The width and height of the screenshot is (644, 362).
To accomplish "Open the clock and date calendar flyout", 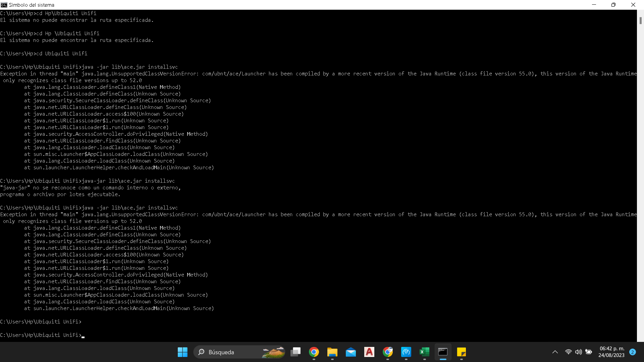I will [x=611, y=352].
